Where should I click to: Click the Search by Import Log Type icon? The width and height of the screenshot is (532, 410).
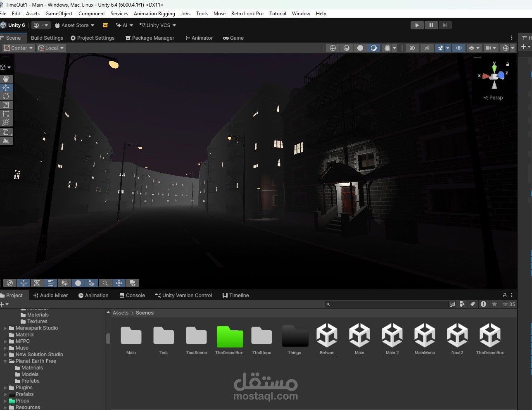484,304
